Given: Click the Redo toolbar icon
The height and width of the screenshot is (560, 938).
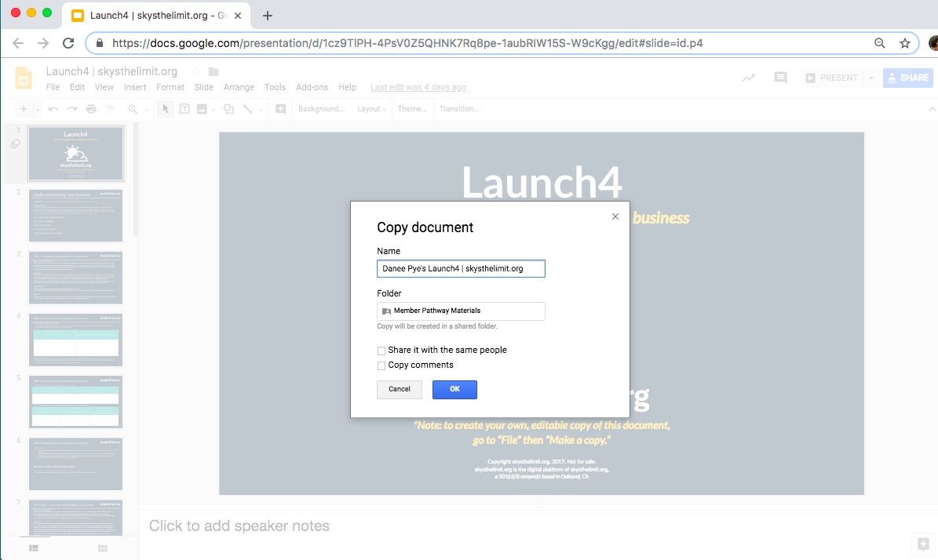Looking at the screenshot, I should coord(71,109).
